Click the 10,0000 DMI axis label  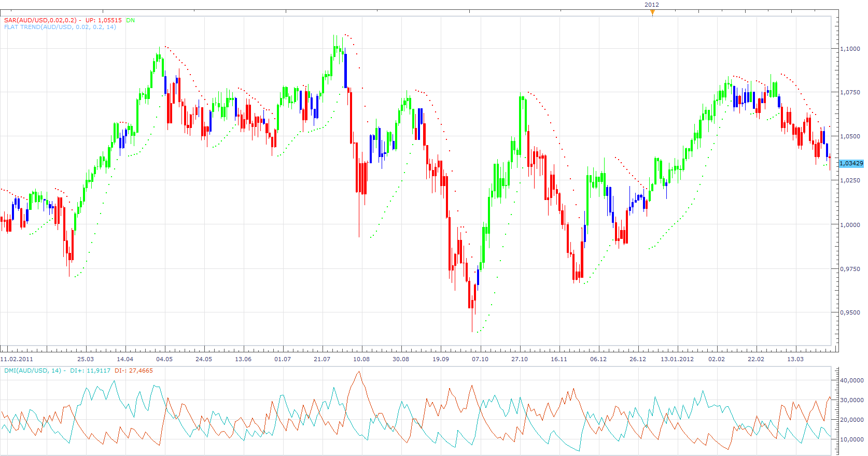pyautogui.click(x=852, y=439)
